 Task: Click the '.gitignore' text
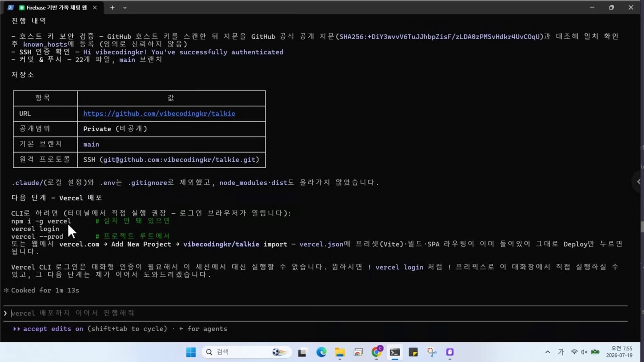(x=147, y=183)
